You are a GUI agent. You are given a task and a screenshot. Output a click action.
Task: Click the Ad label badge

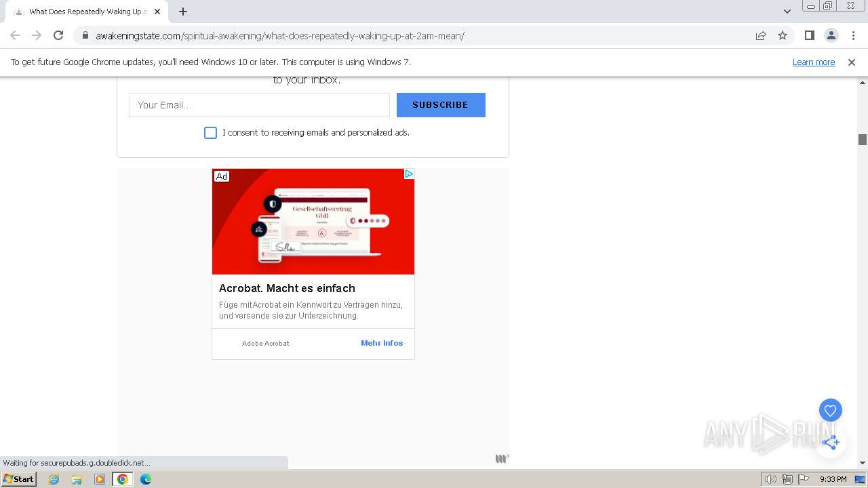[222, 176]
